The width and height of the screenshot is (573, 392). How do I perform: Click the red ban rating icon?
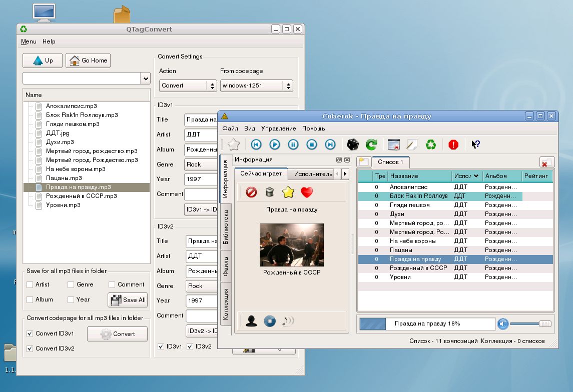pyautogui.click(x=251, y=192)
